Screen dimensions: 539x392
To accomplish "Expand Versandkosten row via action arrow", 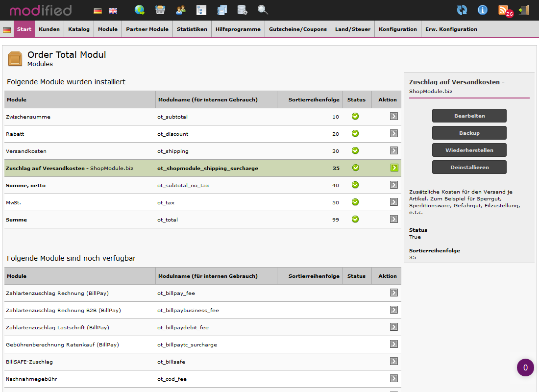I will 394,150.
